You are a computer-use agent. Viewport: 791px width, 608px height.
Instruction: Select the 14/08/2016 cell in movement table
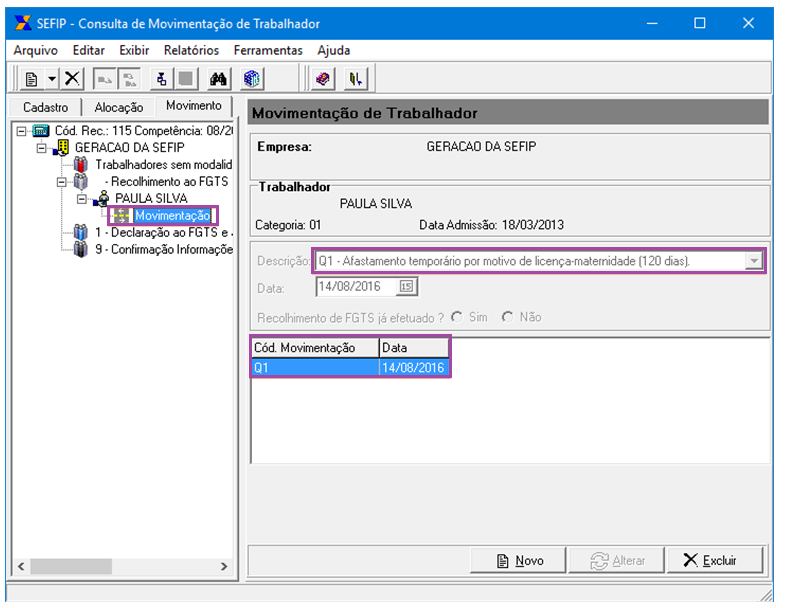pos(414,368)
